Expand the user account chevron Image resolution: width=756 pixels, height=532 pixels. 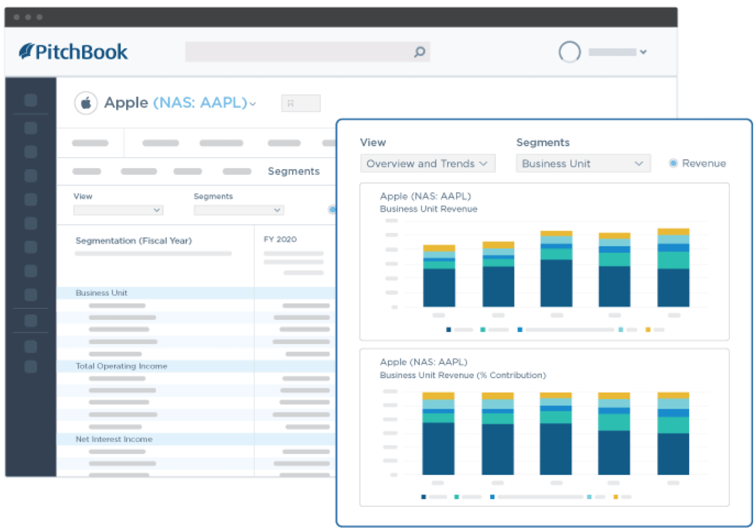pos(643,52)
